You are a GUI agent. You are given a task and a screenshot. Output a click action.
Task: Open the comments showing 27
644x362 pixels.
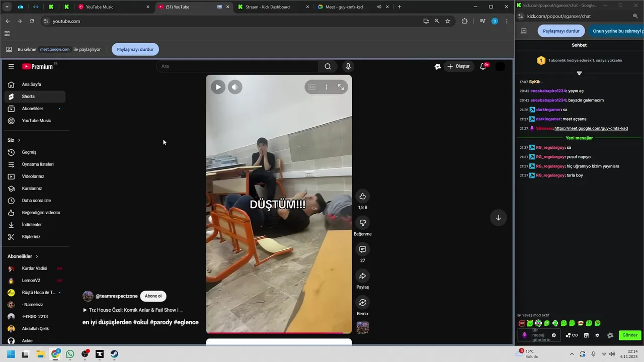point(363,249)
